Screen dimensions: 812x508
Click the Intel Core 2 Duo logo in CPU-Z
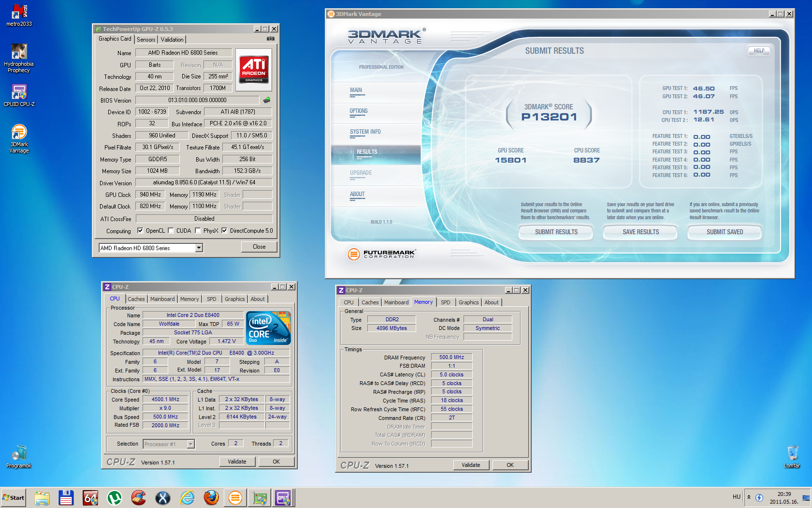click(x=269, y=328)
